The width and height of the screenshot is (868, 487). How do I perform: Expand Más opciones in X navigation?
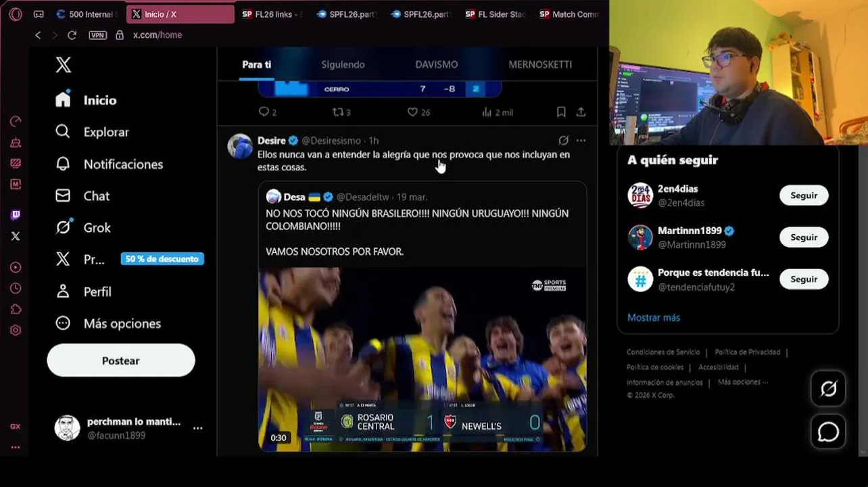click(108, 323)
